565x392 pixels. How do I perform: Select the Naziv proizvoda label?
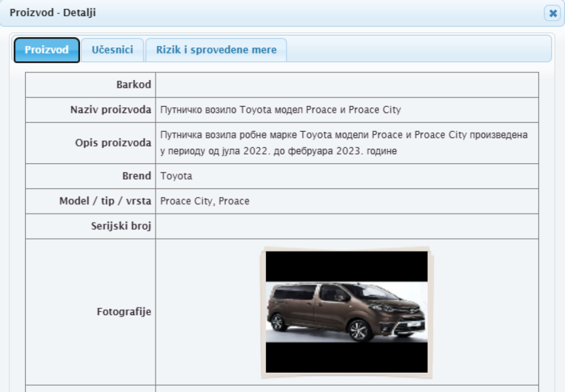(110, 110)
